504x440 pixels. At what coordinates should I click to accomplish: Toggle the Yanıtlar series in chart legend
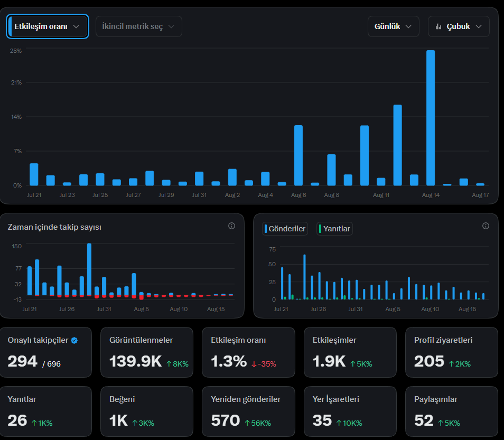(x=334, y=229)
